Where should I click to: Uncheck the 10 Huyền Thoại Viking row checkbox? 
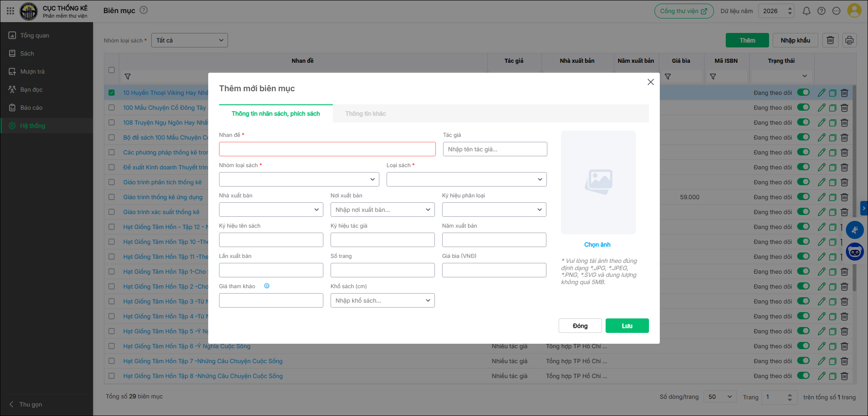click(112, 93)
